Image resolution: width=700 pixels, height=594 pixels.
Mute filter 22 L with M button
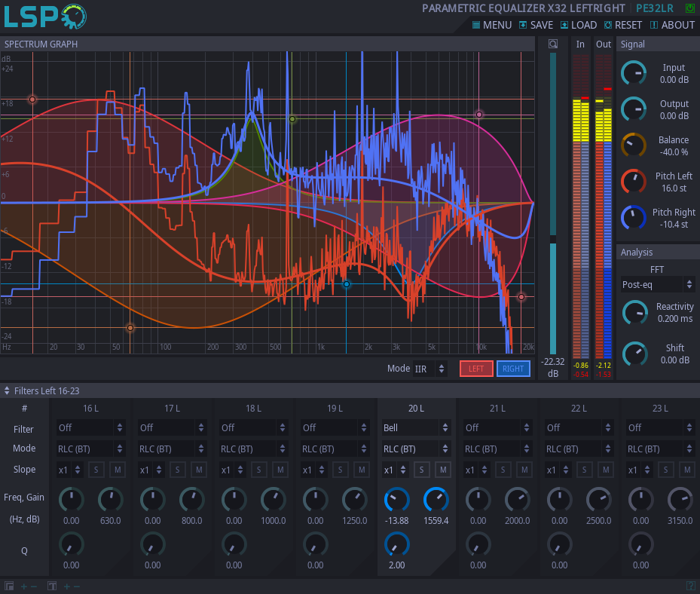click(606, 470)
